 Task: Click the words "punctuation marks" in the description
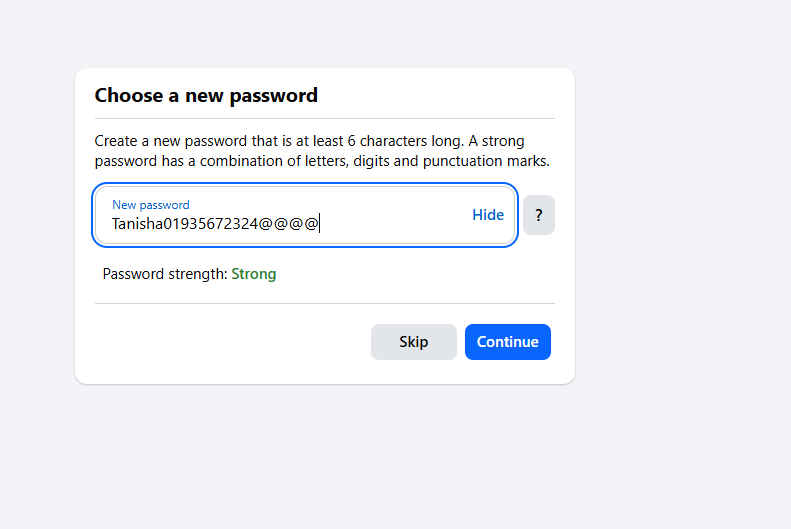pos(488,161)
